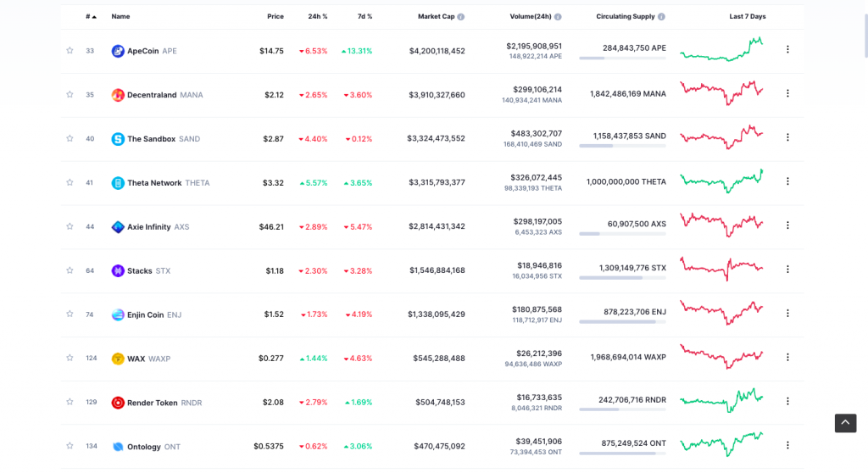Add Axie Infinity to watchlist via star
Image resolution: width=868 pixels, height=473 pixels.
[x=70, y=226]
